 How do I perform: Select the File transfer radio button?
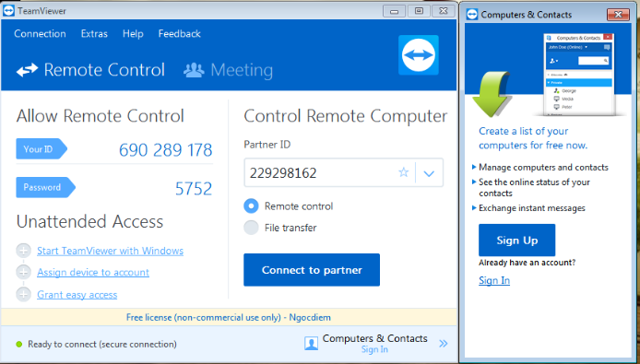[x=251, y=228]
